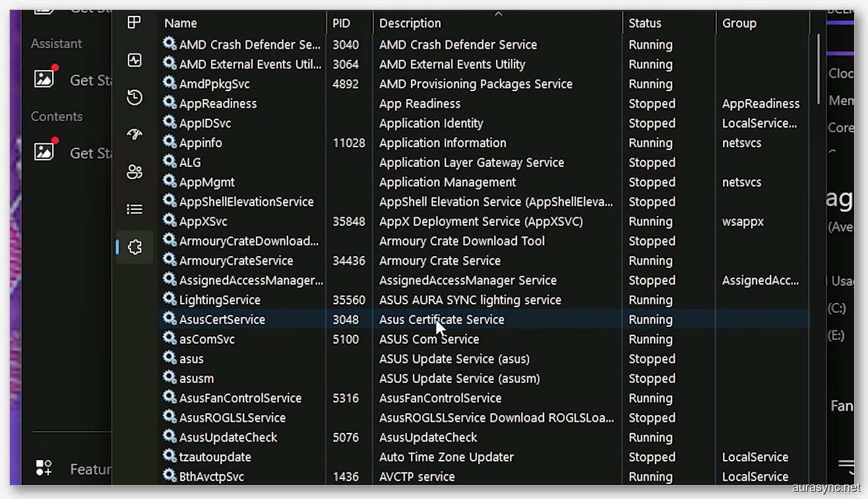Select the AsusCertService row
This screenshot has width=868, height=499.
462,319
